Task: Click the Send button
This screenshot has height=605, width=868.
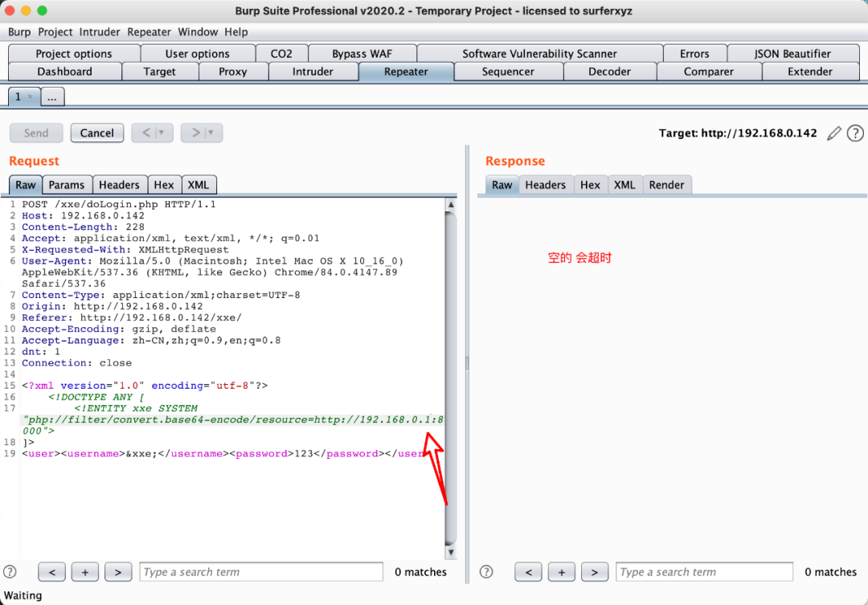Action: 36,133
